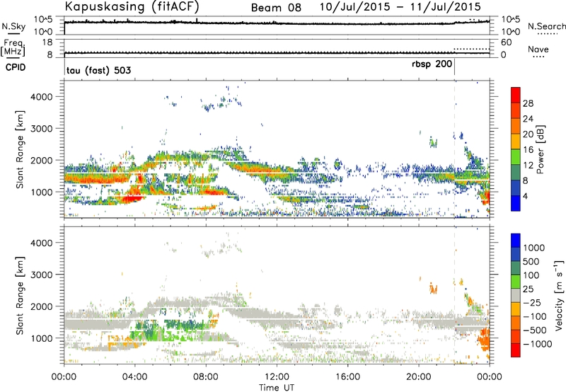Click the dashed rbsp mode-change line in Power panel
The height and width of the screenshot is (392, 566).
pyautogui.click(x=454, y=149)
